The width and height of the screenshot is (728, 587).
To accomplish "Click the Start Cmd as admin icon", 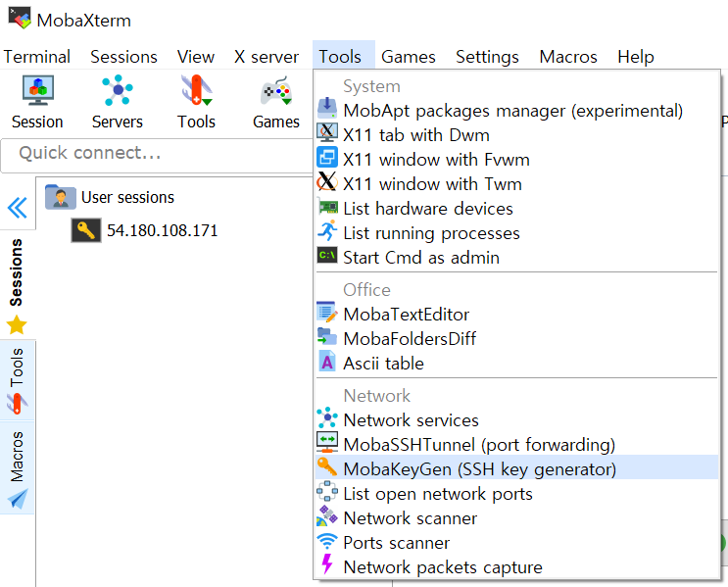I will [x=327, y=255].
